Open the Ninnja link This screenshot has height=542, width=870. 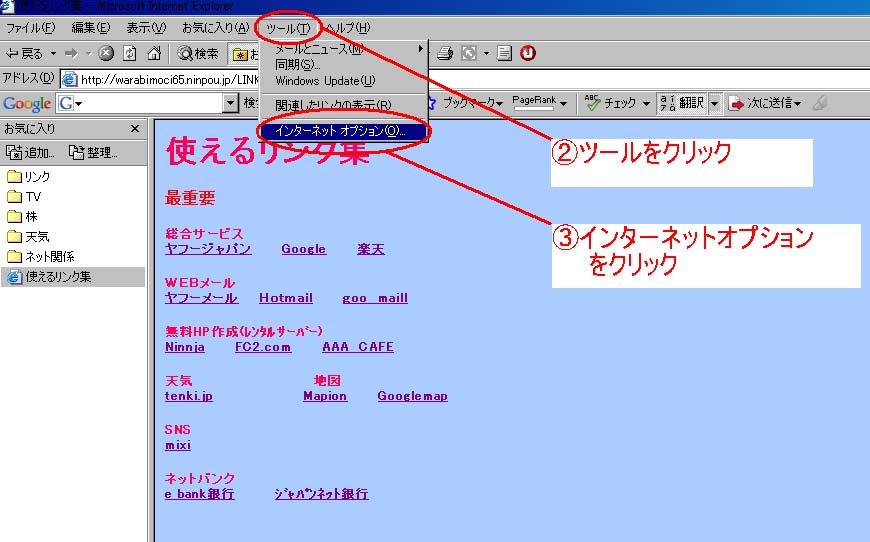[185, 347]
